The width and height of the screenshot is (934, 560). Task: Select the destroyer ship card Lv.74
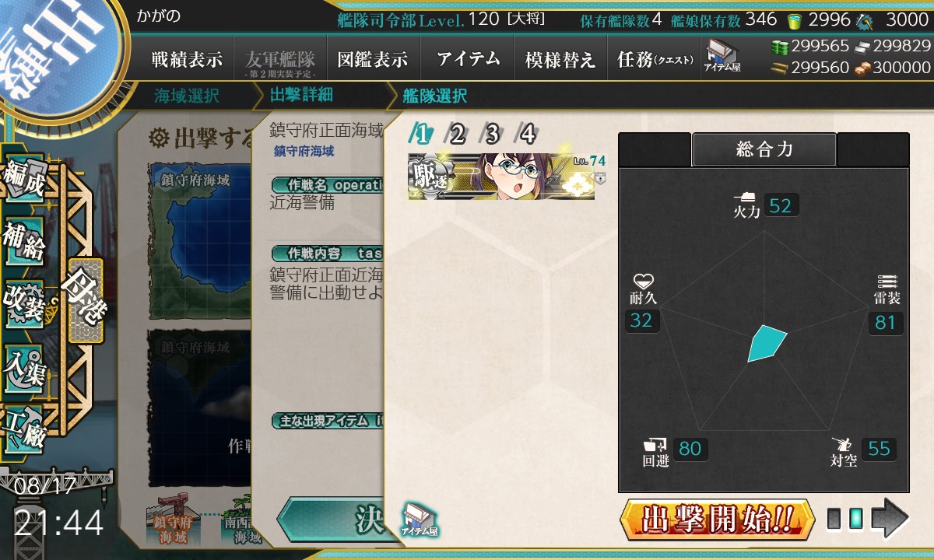coord(501,177)
